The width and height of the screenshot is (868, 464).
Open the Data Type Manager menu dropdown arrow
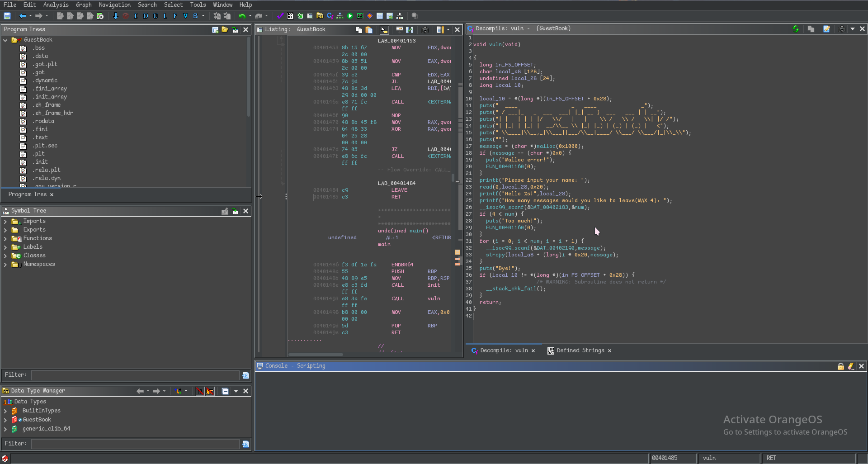click(236, 391)
